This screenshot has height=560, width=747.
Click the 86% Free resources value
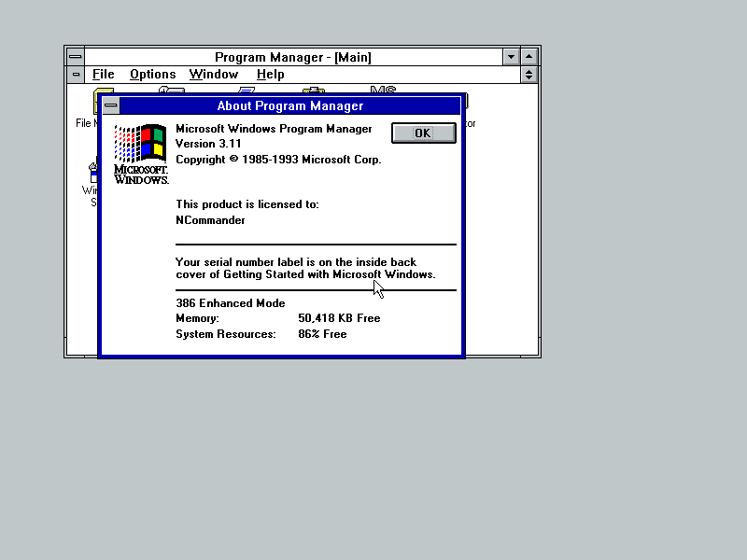point(322,334)
